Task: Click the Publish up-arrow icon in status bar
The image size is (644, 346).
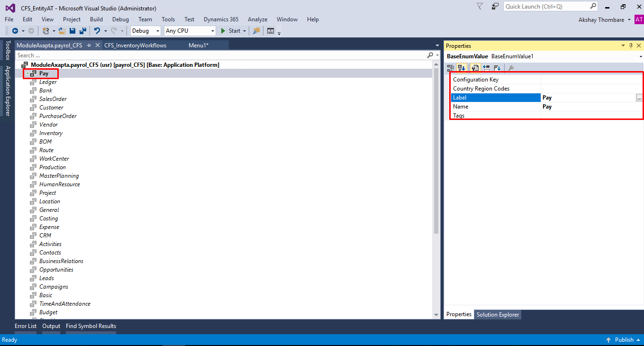Action: (608, 340)
